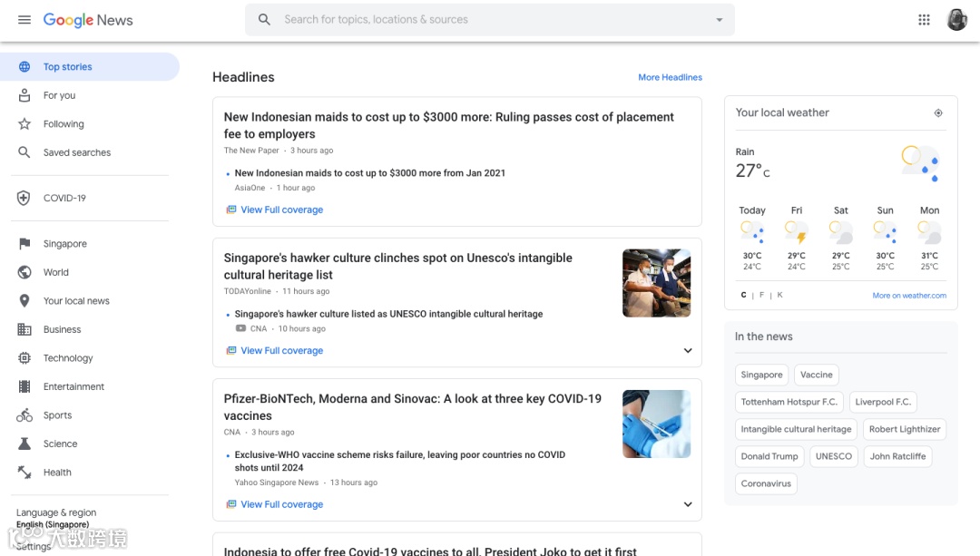Open the hamburger main menu
This screenshot has height=556, width=980.
(x=24, y=19)
